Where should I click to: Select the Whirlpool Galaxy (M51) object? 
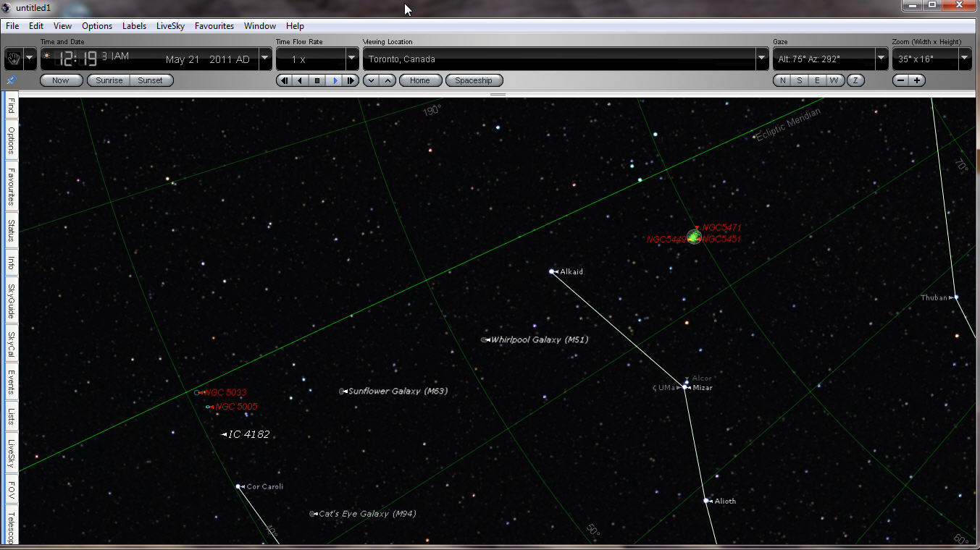(x=484, y=339)
